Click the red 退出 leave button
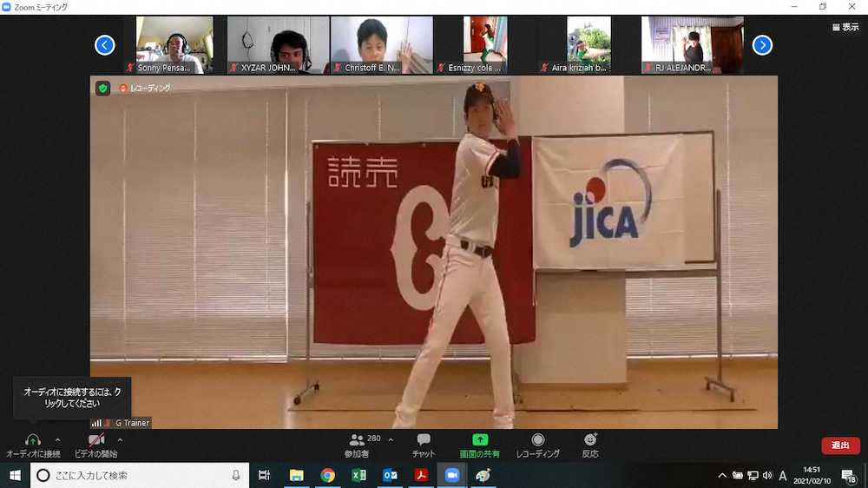The image size is (868, 488). click(840, 445)
